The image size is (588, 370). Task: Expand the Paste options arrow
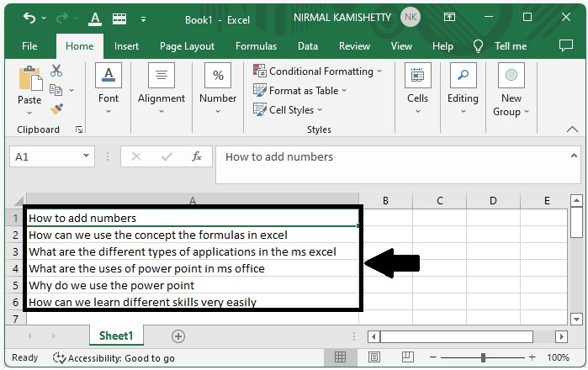pyautogui.click(x=29, y=113)
